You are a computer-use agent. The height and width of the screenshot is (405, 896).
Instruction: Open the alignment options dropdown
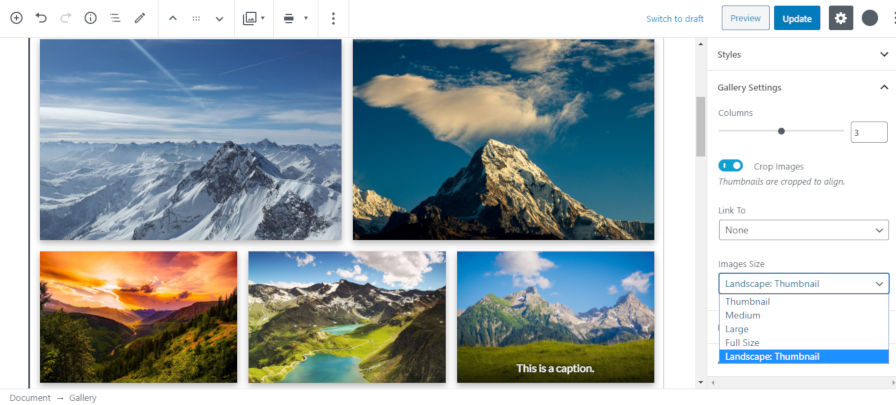[295, 18]
